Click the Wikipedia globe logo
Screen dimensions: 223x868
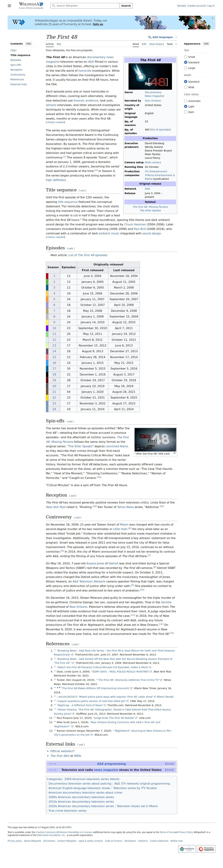tap(31, 5)
